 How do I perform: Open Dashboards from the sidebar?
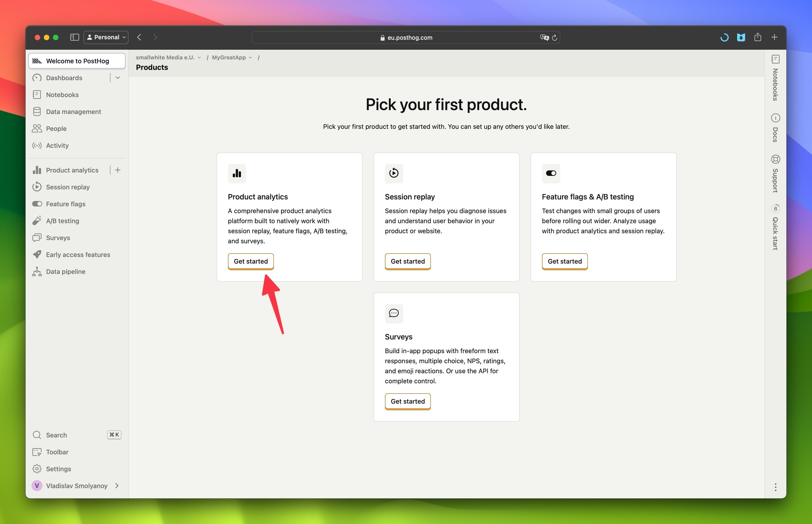click(64, 78)
